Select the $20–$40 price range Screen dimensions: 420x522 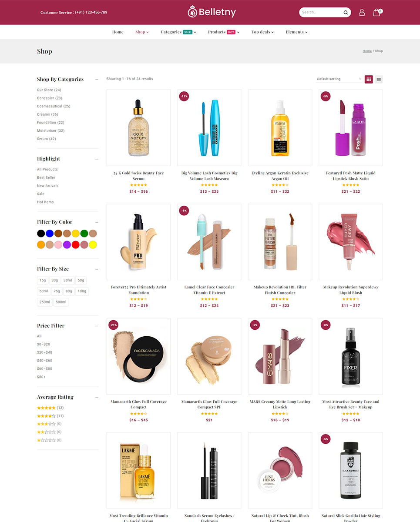click(44, 352)
